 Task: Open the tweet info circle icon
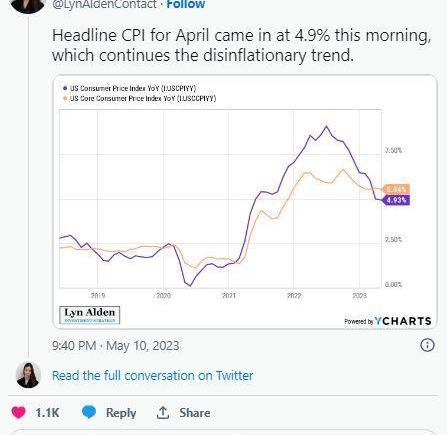pos(427,345)
